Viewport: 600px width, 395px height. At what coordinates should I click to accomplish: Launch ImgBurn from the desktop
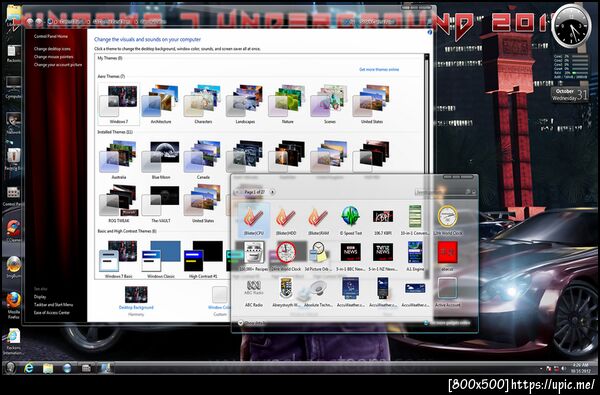(x=13, y=267)
